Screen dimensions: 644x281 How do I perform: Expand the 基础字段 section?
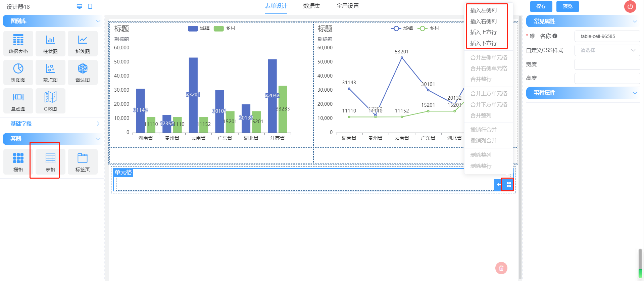(98, 124)
